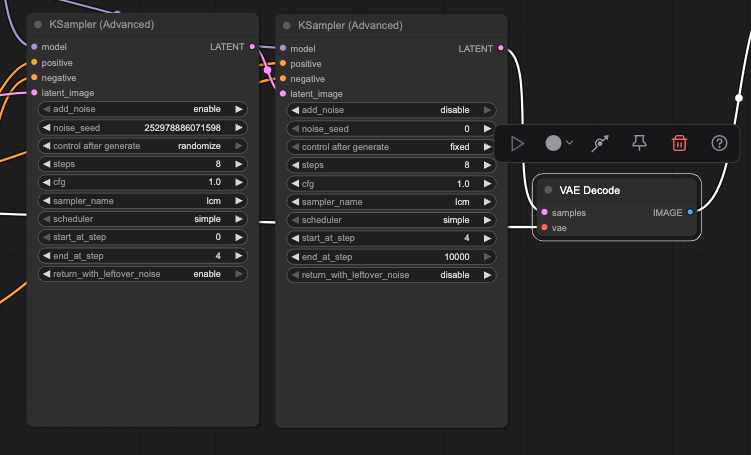
Task: Click the samples input socket on VAE Decode
Action: (544, 212)
